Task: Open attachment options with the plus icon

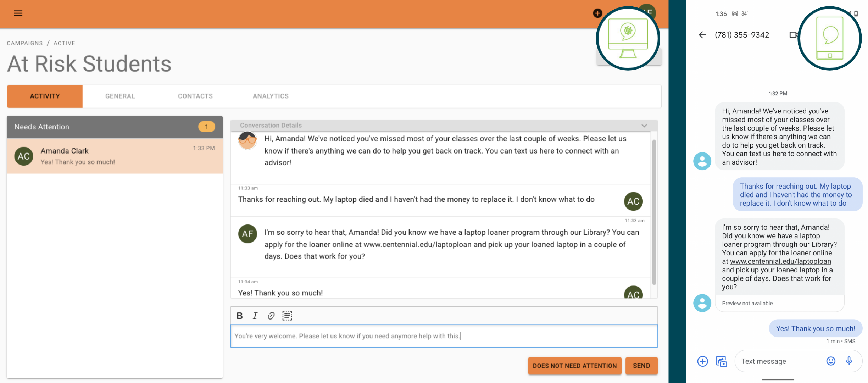Action: (x=702, y=361)
